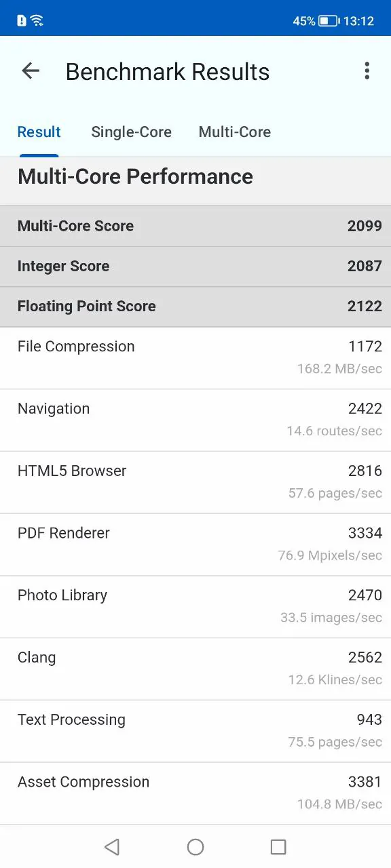This screenshot has width=391, height=868.
Task: Select the Result tab
Action: (39, 132)
